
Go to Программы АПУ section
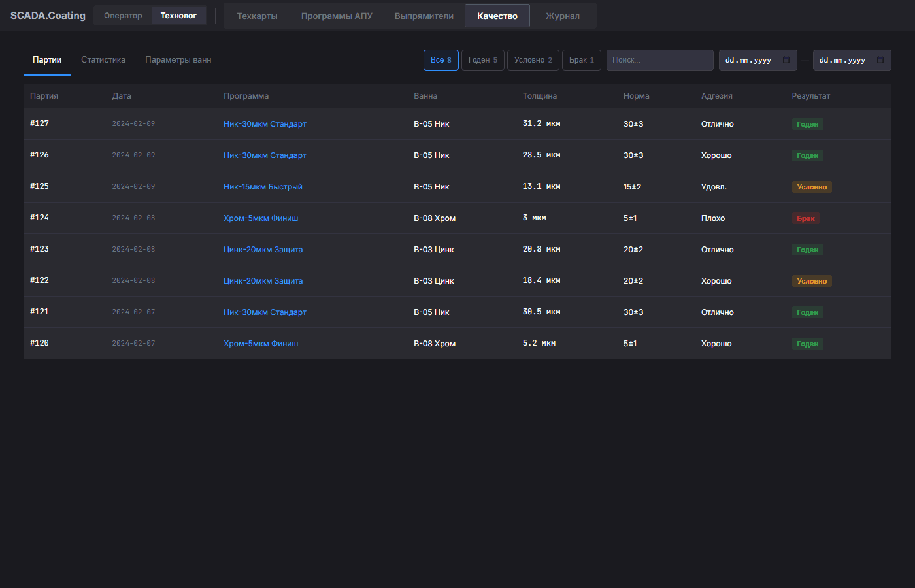(x=337, y=16)
